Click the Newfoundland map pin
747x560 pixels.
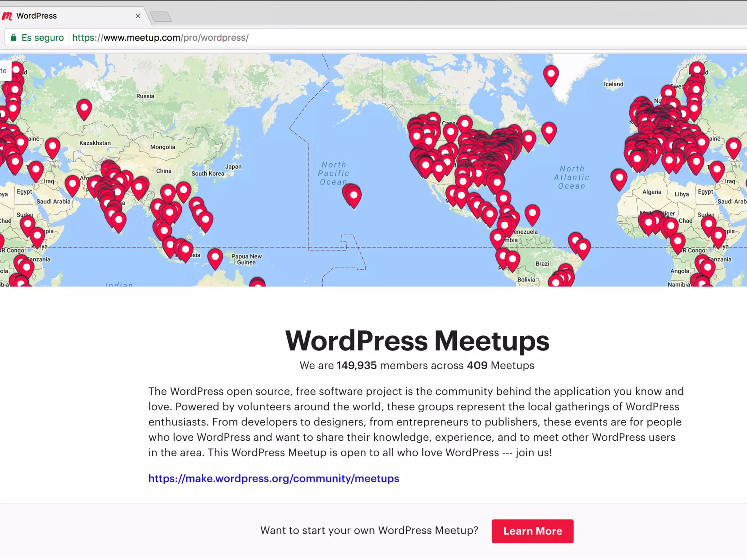pos(549,131)
